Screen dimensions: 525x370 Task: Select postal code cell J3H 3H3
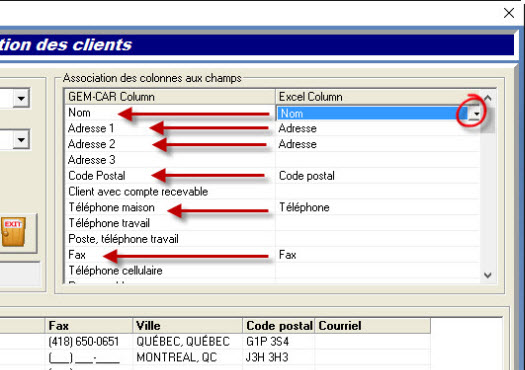pos(279,357)
